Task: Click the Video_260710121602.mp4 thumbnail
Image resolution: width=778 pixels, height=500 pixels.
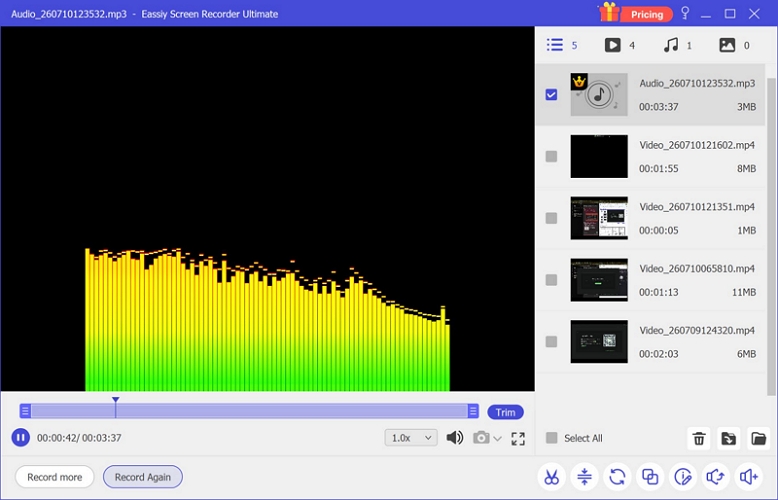Action: click(x=599, y=156)
